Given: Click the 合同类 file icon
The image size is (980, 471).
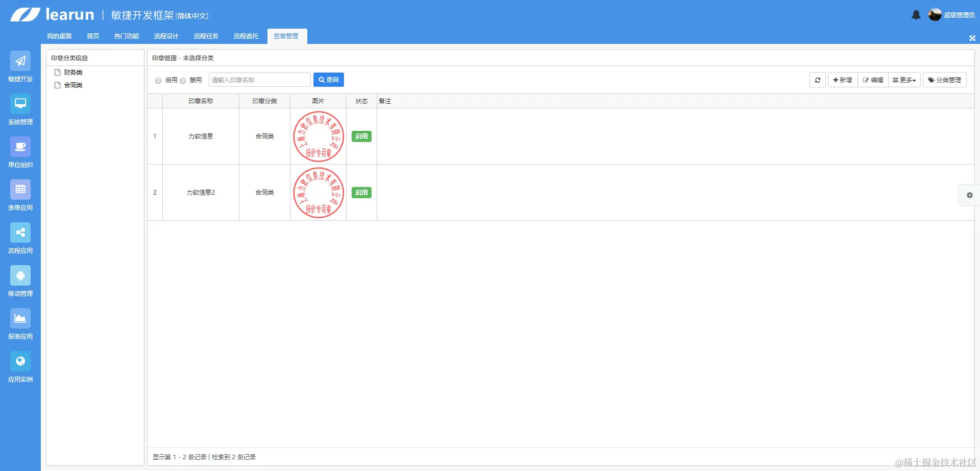Looking at the screenshot, I should point(58,85).
